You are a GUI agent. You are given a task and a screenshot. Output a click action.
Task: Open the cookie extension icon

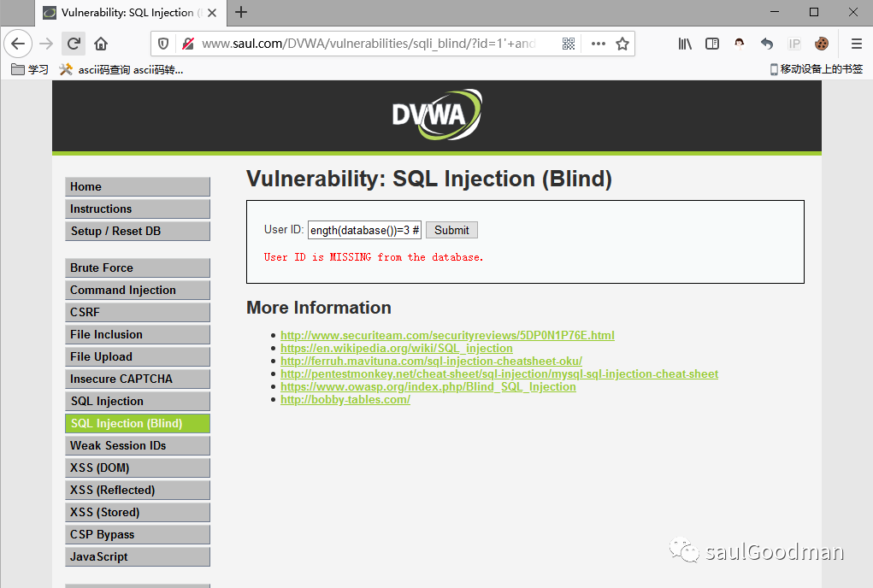(x=821, y=44)
